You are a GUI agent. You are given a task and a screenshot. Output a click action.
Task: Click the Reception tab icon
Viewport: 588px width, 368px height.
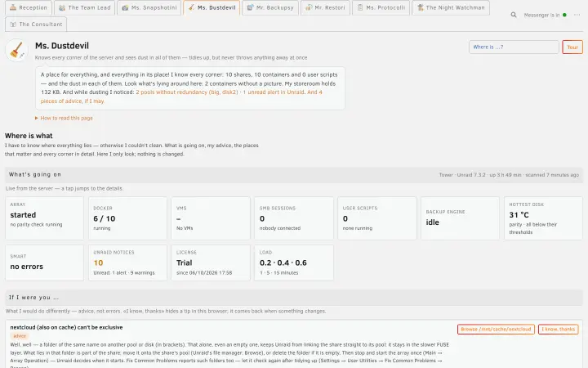click(13, 7)
